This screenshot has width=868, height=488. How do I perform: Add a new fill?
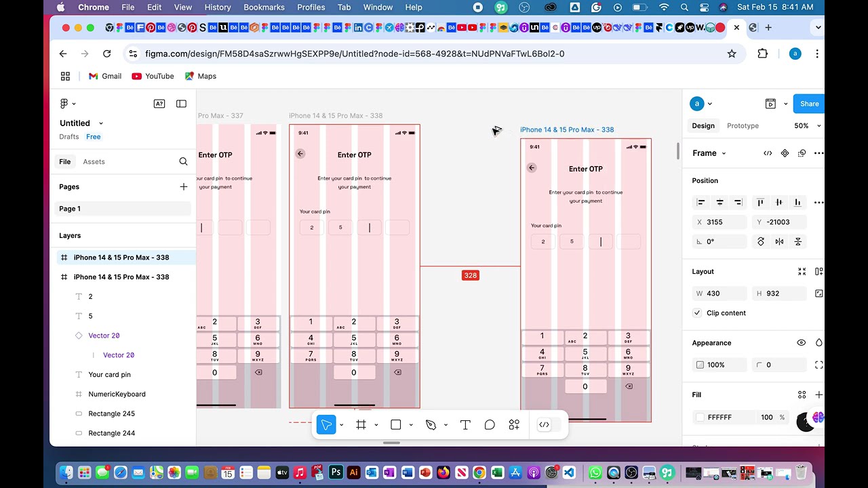(x=818, y=394)
